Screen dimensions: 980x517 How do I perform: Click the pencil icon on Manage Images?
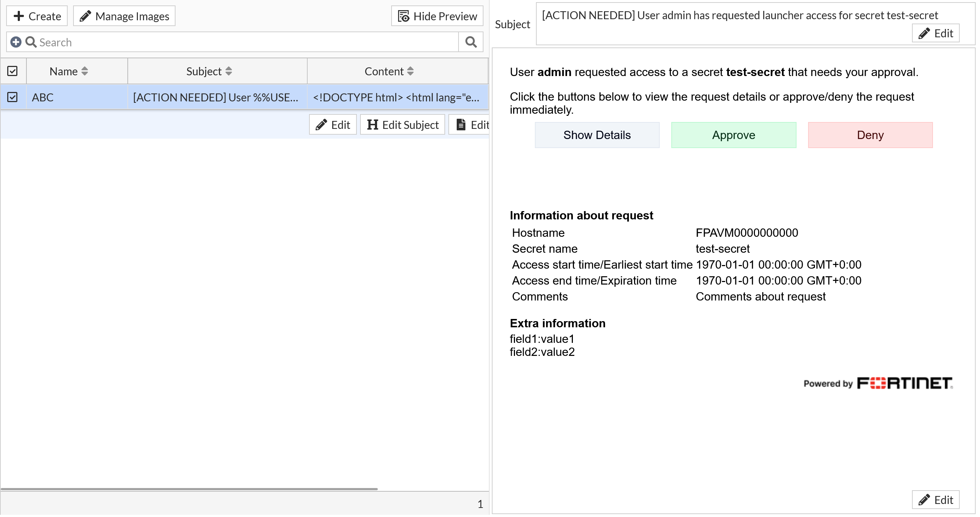coord(86,16)
